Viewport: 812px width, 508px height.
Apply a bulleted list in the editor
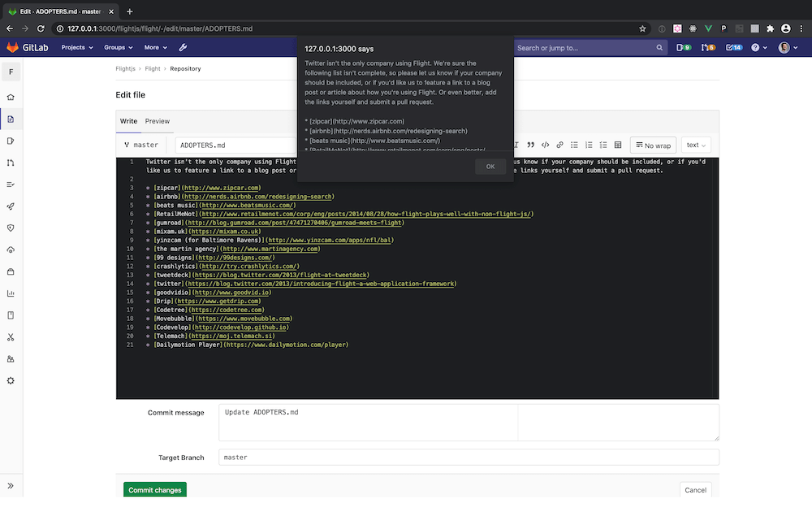point(574,145)
